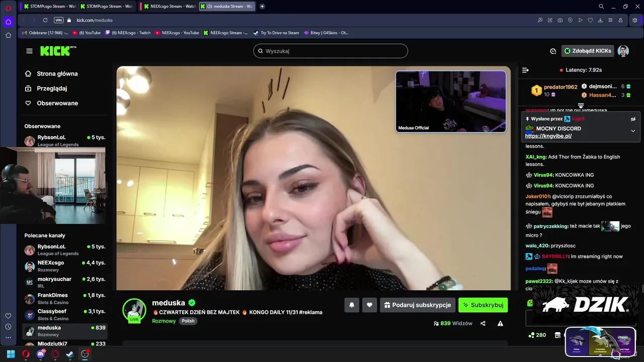Follow meduska with heart button
This screenshot has width=644, height=362.
tap(369, 305)
